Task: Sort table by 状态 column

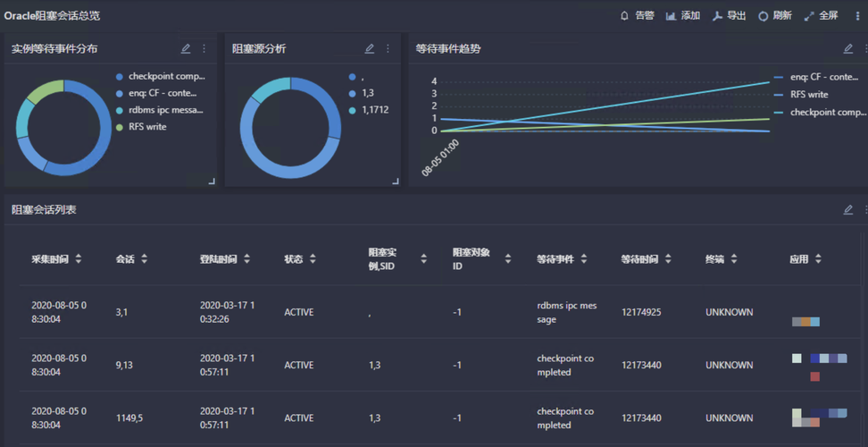Action: 313,258
